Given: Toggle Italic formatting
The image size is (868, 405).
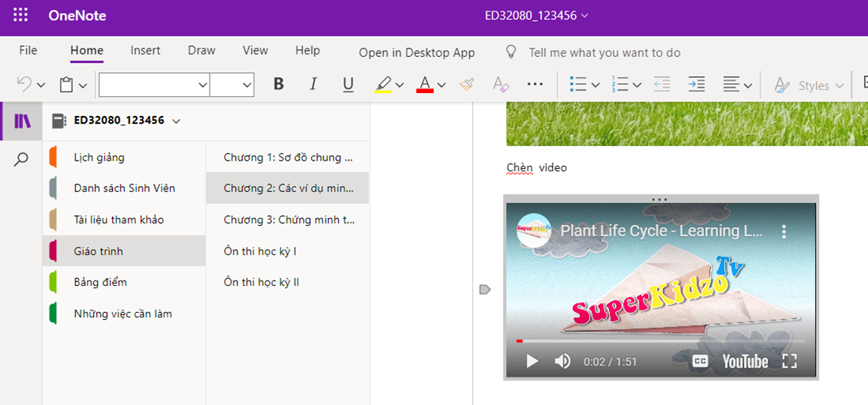Looking at the screenshot, I should pyautogui.click(x=313, y=85).
